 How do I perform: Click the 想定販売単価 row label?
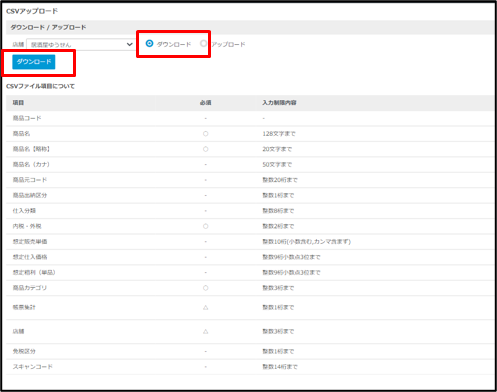click(x=30, y=242)
